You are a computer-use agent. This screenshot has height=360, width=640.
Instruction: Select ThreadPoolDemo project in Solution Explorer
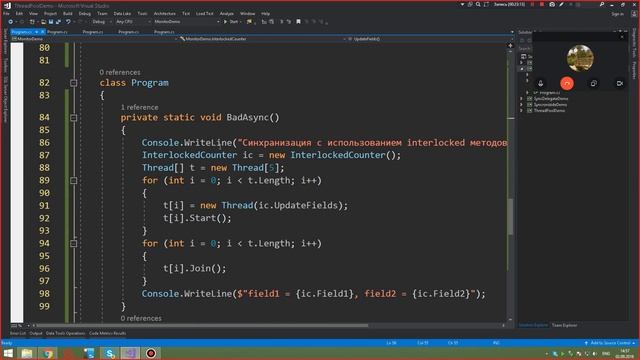[x=549, y=111]
